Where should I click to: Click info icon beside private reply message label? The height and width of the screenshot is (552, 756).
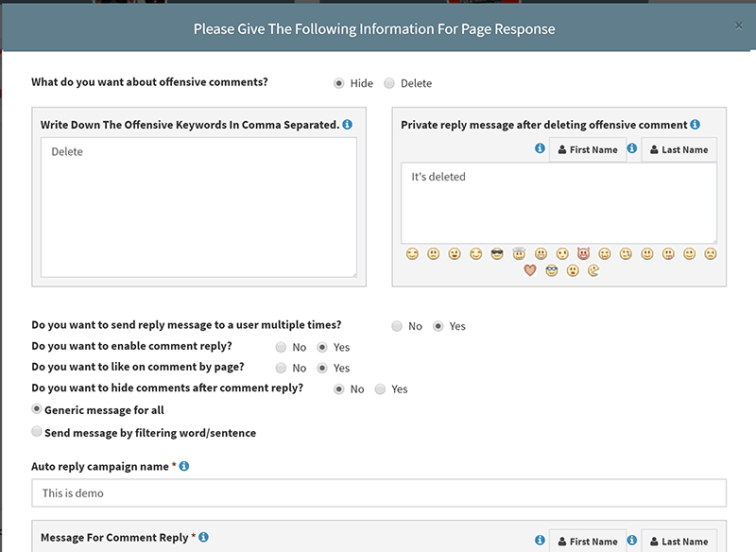pyautogui.click(x=695, y=125)
